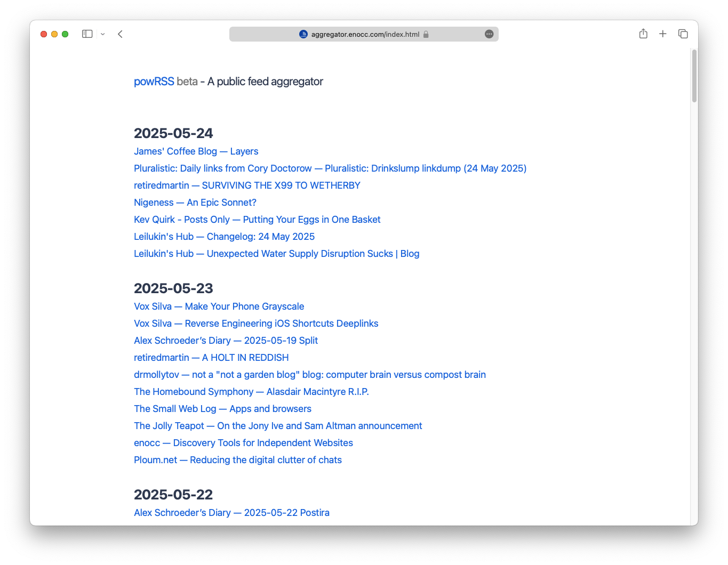The height and width of the screenshot is (565, 728).
Task: Show the tab overview icon
Action: pyautogui.click(x=683, y=34)
